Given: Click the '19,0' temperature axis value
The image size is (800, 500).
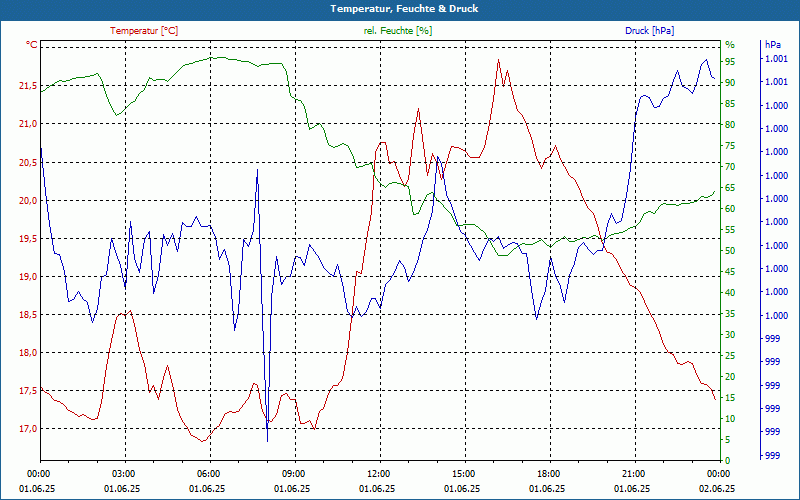Looking at the screenshot, I should tap(28, 277).
